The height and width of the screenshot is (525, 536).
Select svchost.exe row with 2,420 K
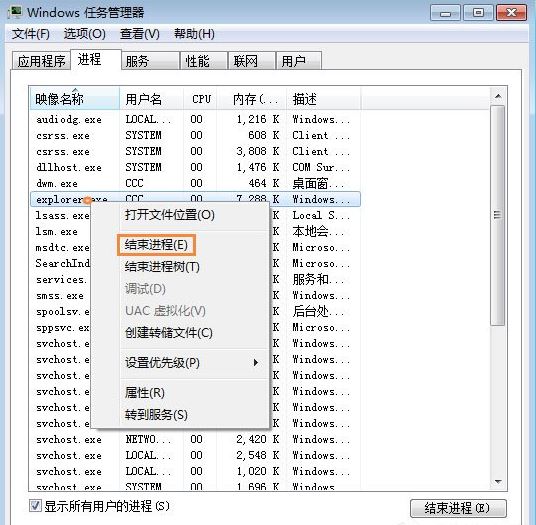click(x=195, y=439)
